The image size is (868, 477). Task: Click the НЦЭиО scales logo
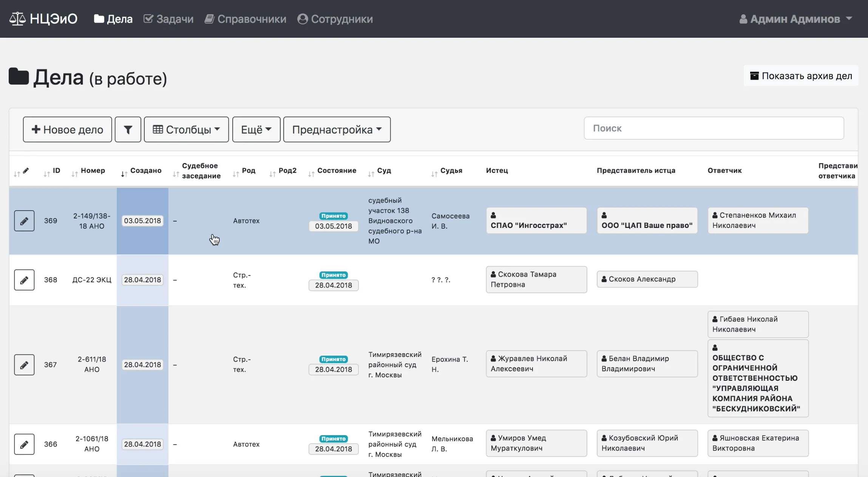[17, 18]
